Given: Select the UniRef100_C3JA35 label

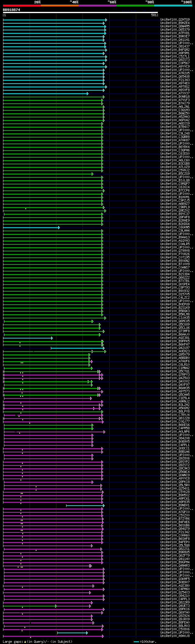Looking at the screenshot, I should [175, 318].
